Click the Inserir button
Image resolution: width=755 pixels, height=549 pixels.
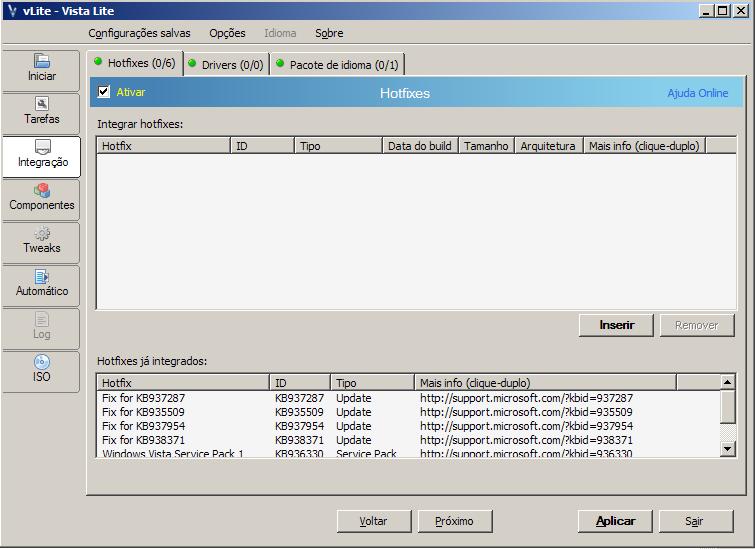616,325
